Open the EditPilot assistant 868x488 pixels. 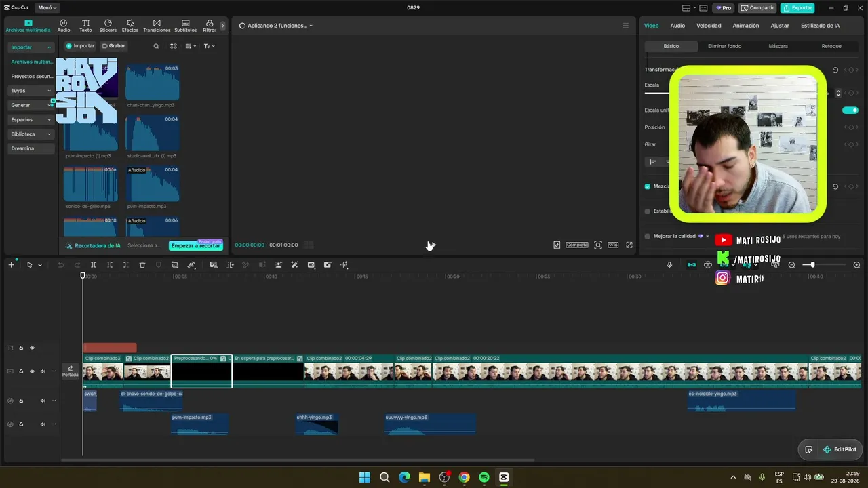840,449
